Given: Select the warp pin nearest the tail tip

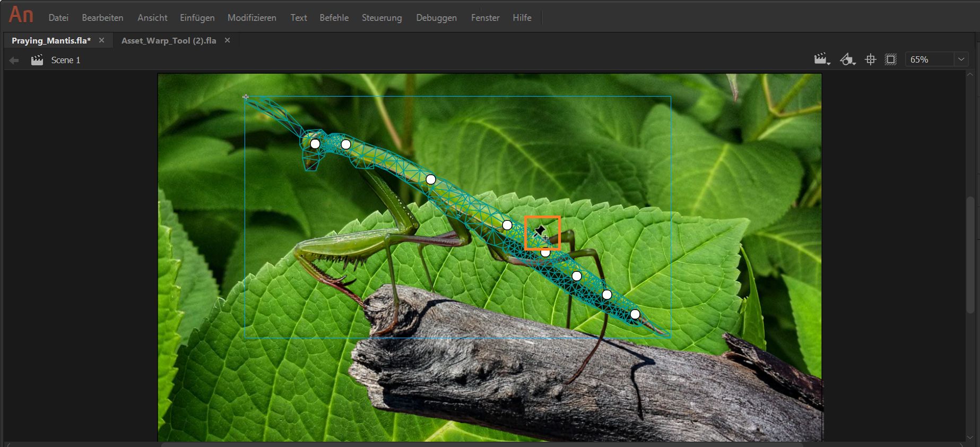Looking at the screenshot, I should tap(635, 314).
